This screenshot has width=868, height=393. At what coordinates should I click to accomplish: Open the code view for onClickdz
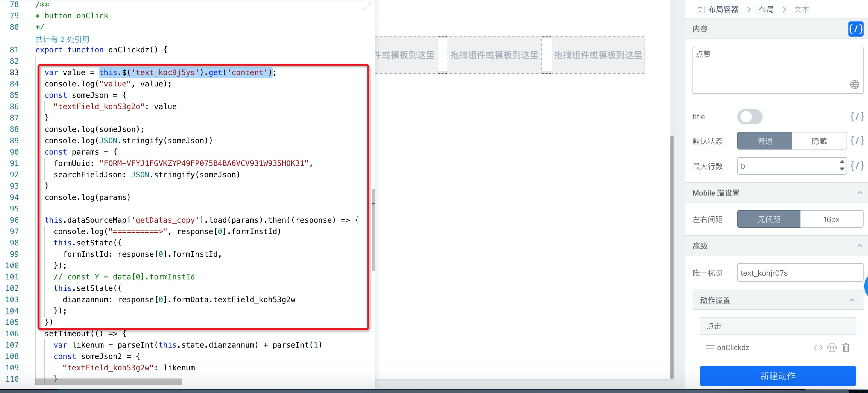click(x=818, y=348)
